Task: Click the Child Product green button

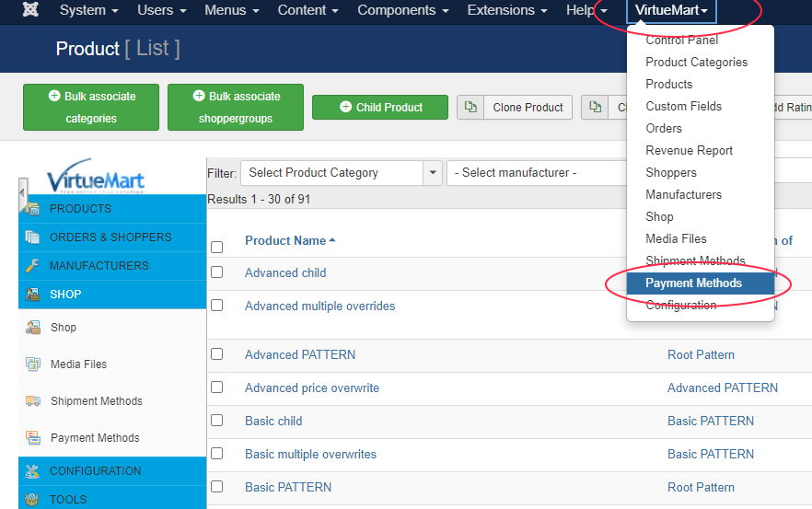Action: [379, 108]
